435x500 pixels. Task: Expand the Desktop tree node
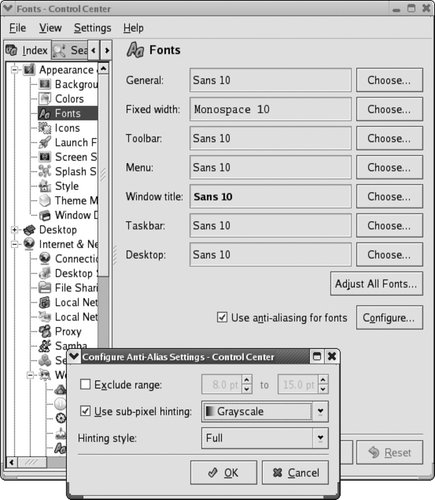[14, 230]
